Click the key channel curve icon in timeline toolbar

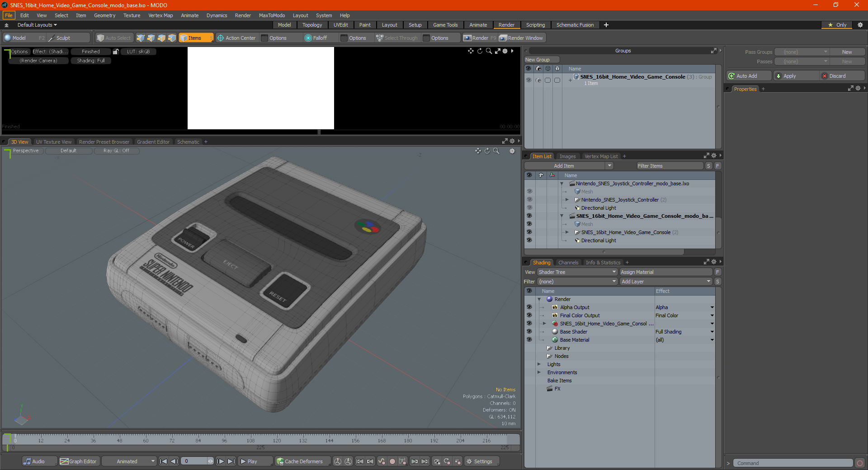pos(382,461)
